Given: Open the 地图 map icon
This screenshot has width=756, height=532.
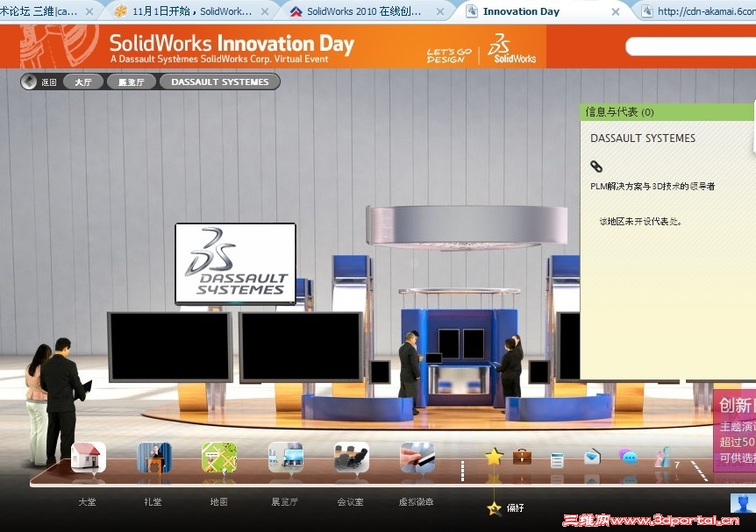Looking at the screenshot, I should click(x=219, y=458).
